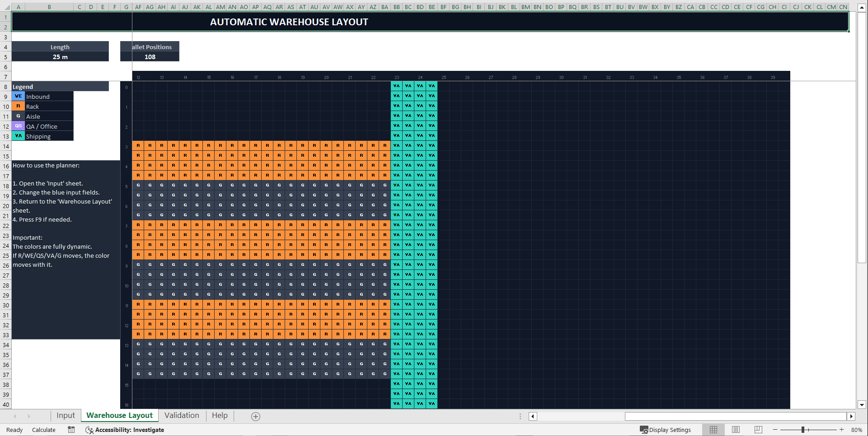The image size is (868, 436).
Task: Click the zoom slider handle
Action: (803, 430)
